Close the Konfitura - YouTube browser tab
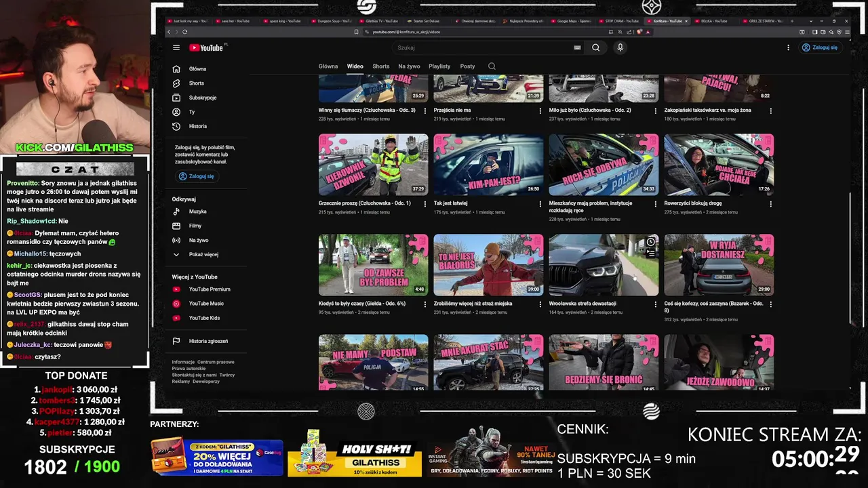This screenshot has height=488, width=868. [x=686, y=21]
